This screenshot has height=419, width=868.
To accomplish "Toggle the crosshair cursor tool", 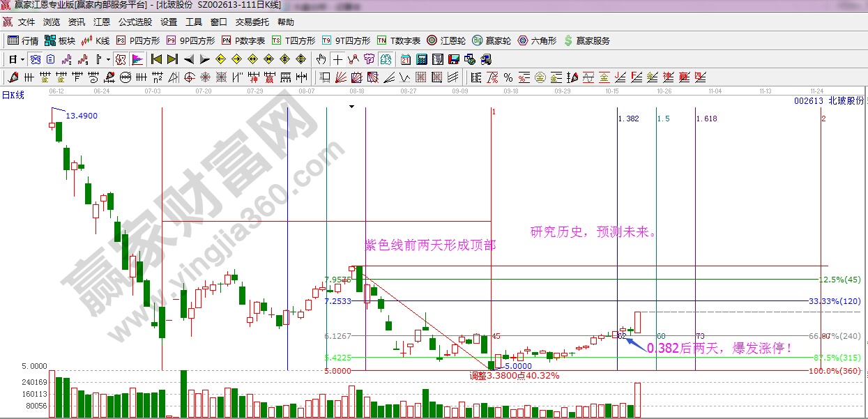I will (337, 59).
